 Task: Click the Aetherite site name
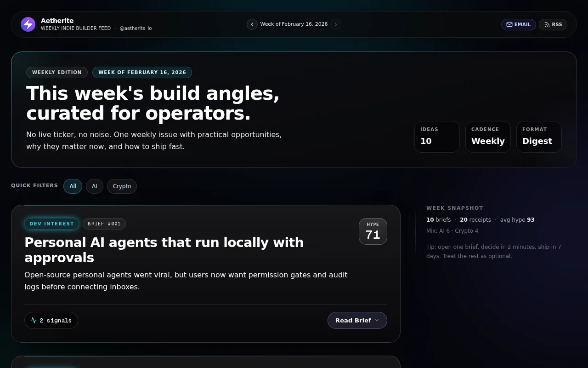(x=57, y=21)
